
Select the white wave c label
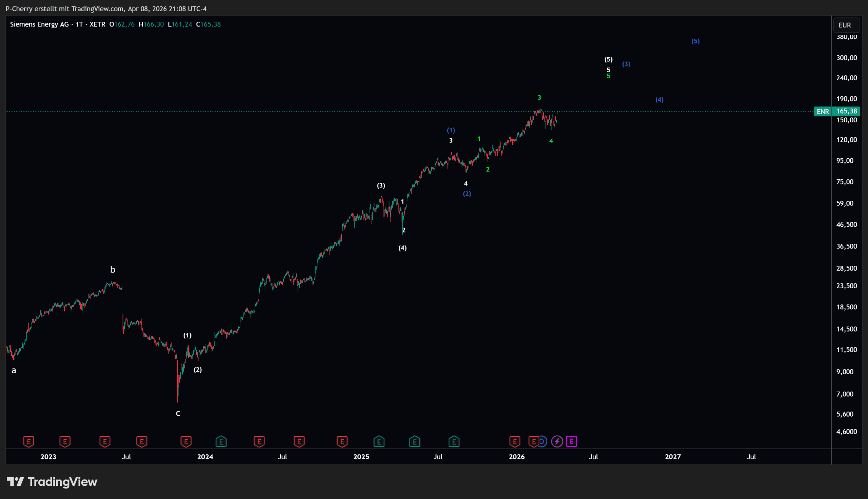click(x=178, y=414)
